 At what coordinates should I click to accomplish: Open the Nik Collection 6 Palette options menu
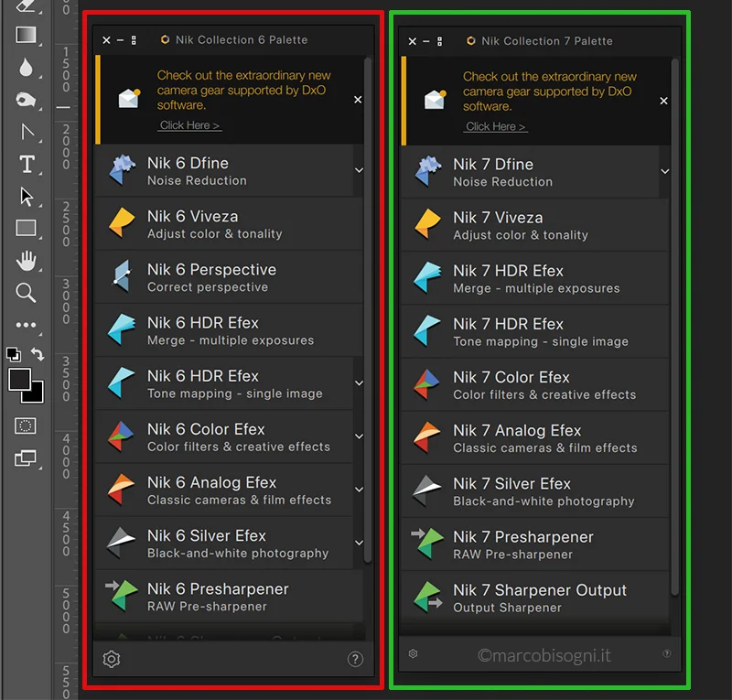click(134, 40)
